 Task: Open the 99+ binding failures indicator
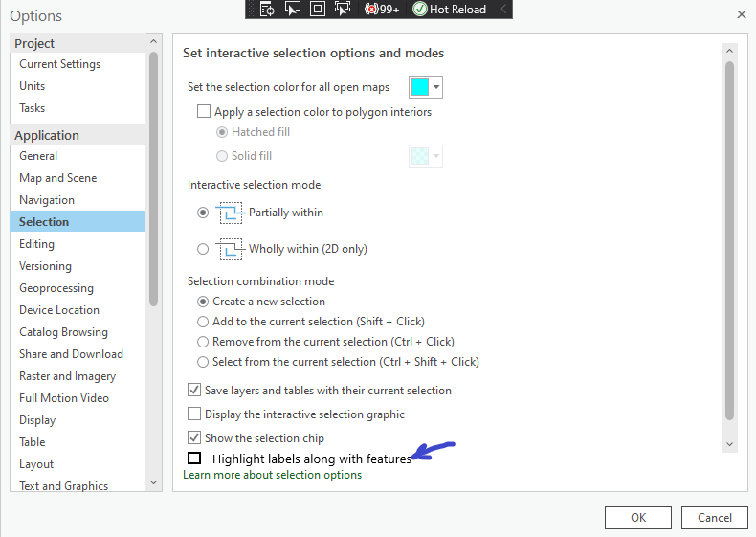click(382, 10)
